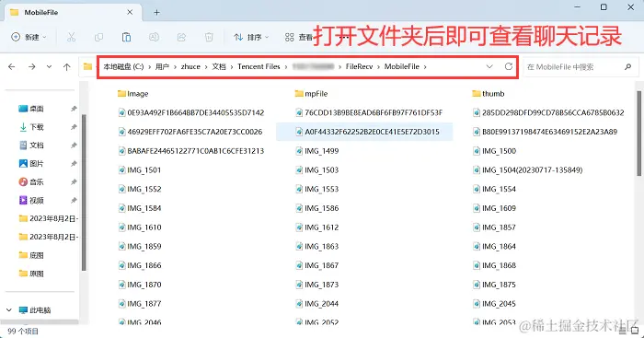Click Tencent Files in address path
The height and width of the screenshot is (338, 644).
(259, 66)
